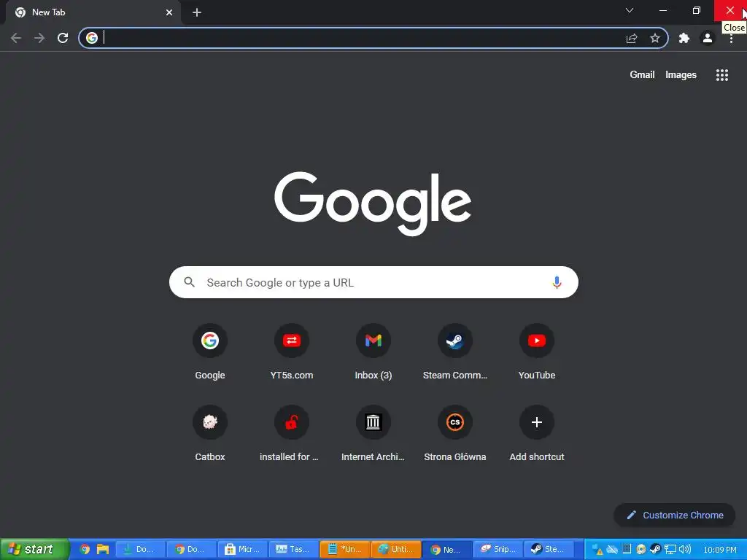Switch to the Chrome 'Do...' taskbar window
Image resolution: width=747 pixels, height=560 pixels.
pyautogui.click(x=192, y=549)
